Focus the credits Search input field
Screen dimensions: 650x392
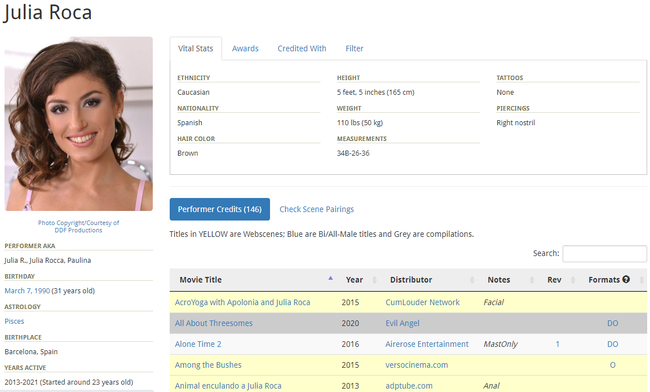click(604, 254)
